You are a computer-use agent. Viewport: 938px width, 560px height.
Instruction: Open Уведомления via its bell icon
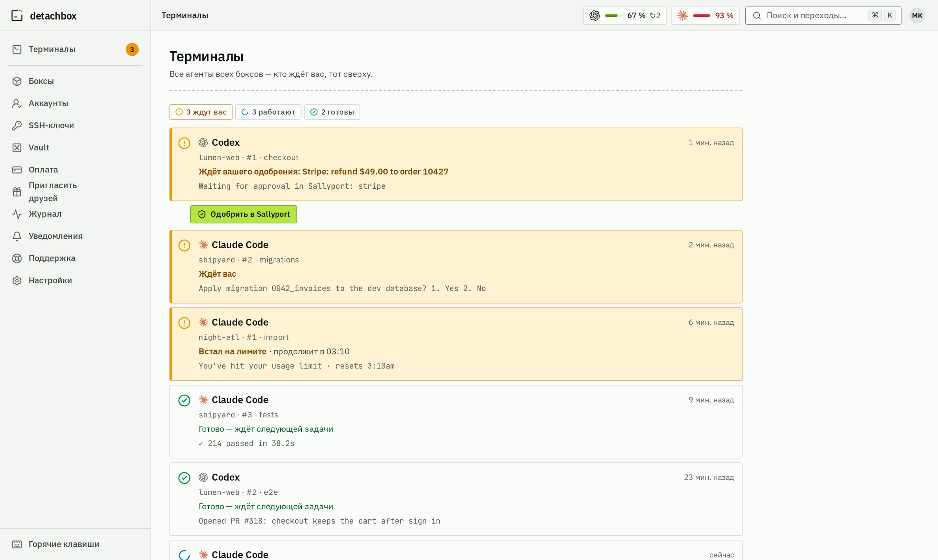point(17,236)
